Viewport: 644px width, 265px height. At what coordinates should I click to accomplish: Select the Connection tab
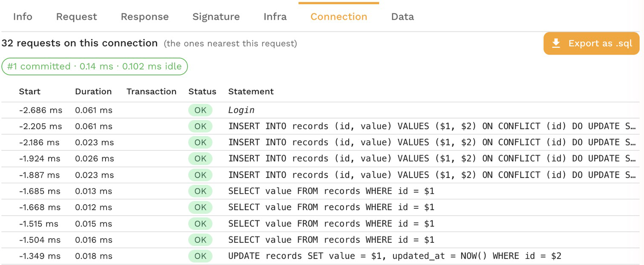[x=339, y=17]
